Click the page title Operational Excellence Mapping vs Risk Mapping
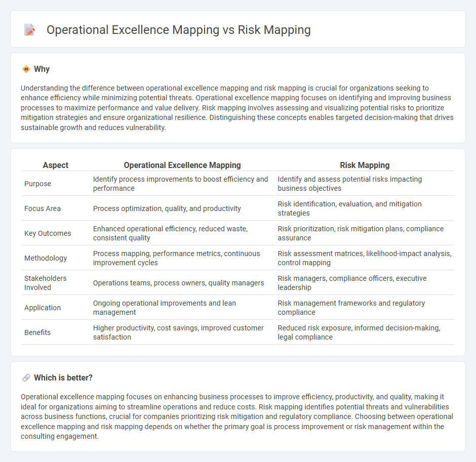The image size is (476, 462). pyautogui.click(x=178, y=30)
